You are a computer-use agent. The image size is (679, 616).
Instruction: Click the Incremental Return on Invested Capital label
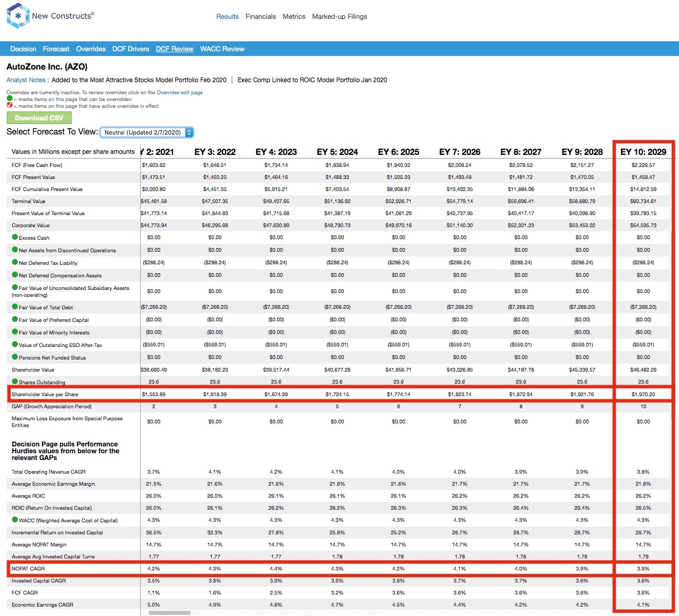pos(57,532)
